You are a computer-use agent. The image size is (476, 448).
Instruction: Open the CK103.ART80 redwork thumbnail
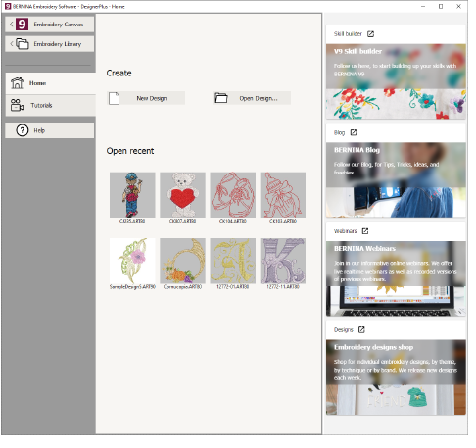pos(283,195)
